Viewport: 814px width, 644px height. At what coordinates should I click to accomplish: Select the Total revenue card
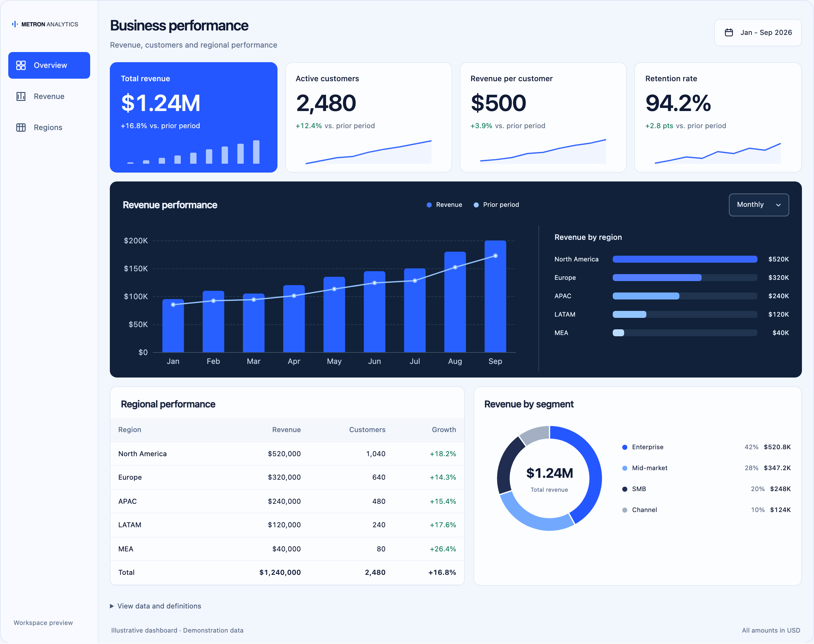(194, 117)
